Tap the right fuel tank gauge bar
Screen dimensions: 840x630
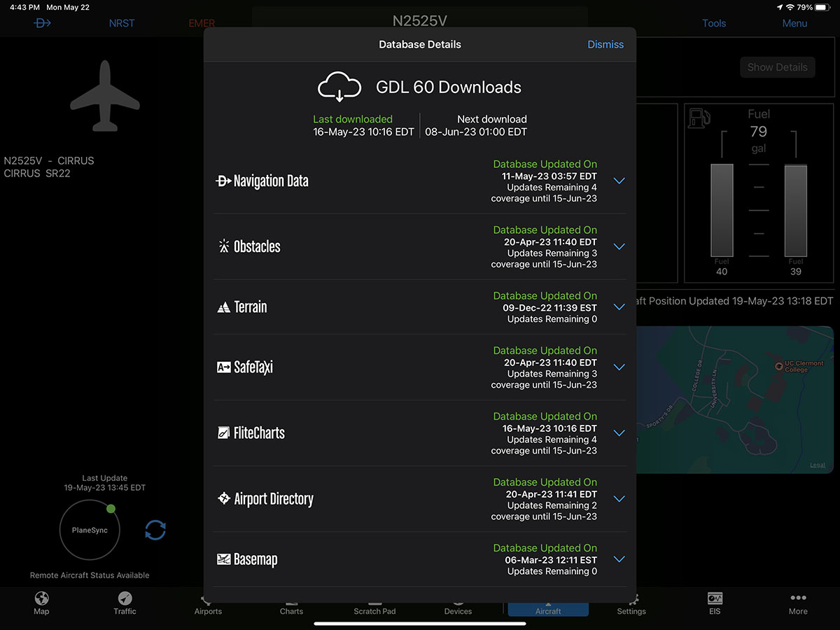[796, 210]
